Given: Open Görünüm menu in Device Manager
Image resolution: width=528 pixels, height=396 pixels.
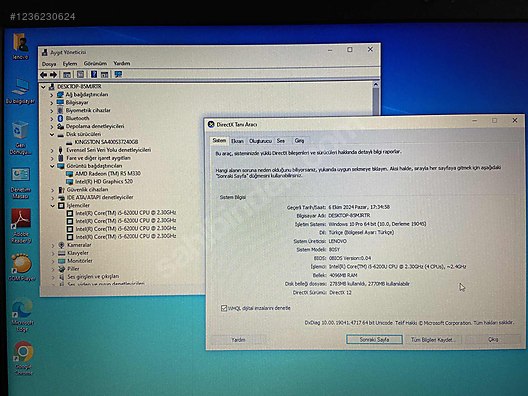Looking at the screenshot, I should click(x=95, y=63).
